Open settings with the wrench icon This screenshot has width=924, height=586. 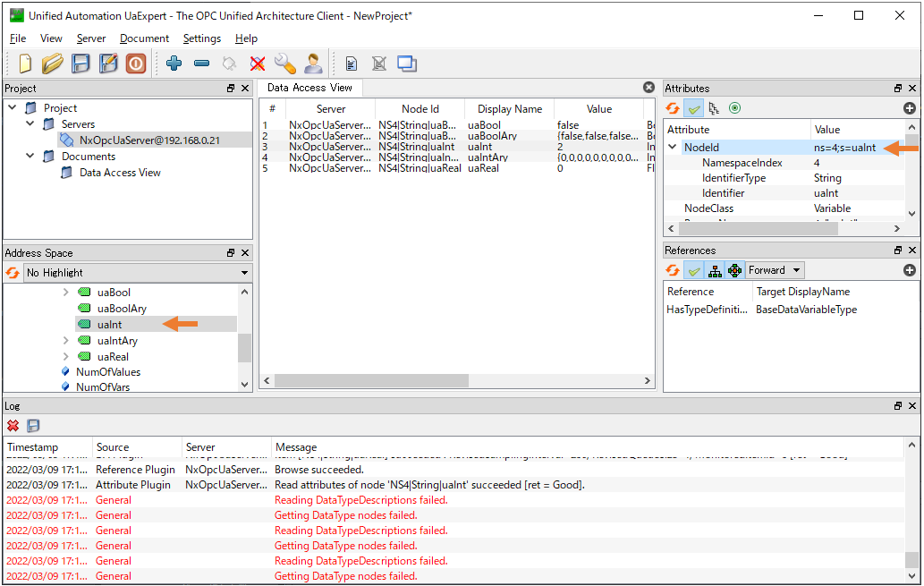click(284, 64)
